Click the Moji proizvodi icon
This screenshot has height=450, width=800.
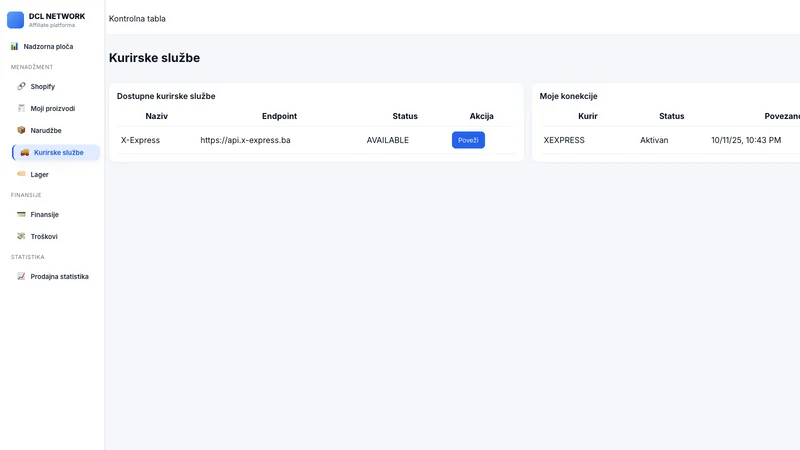tap(21, 108)
